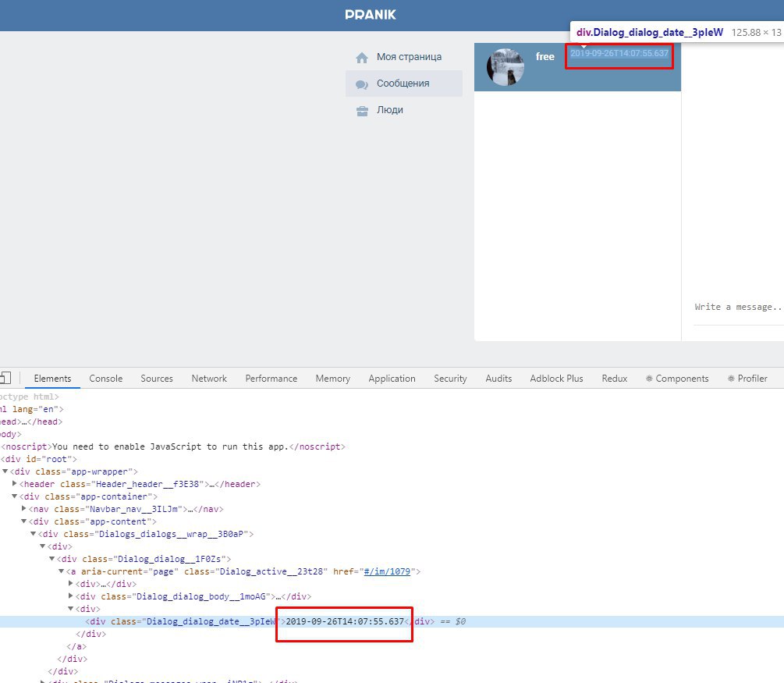Collapse the a Dialog_active__23t28 node

[61, 571]
